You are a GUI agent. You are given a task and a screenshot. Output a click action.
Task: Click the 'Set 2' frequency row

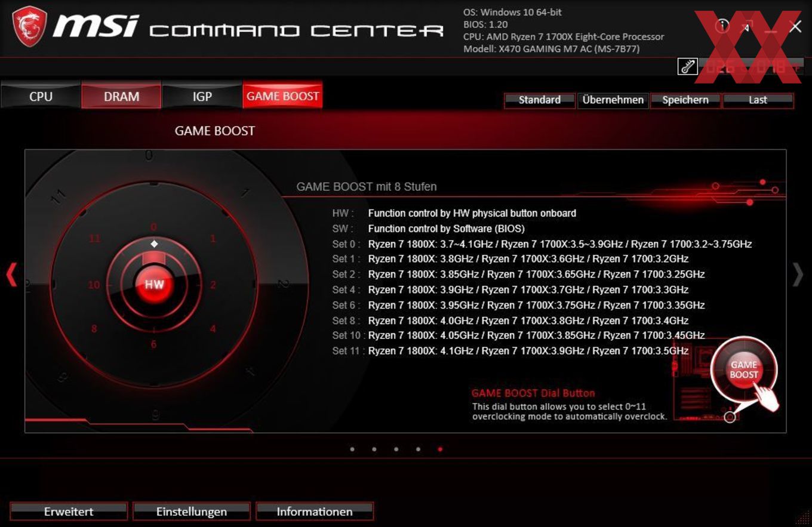click(x=518, y=275)
